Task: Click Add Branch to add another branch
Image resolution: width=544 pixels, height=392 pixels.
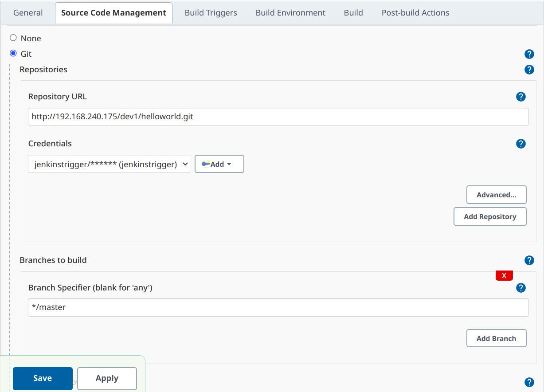Action: tap(496, 338)
